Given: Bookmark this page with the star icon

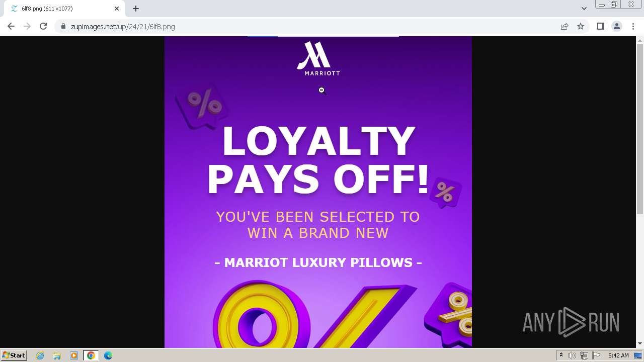Looking at the screenshot, I should click(581, 26).
